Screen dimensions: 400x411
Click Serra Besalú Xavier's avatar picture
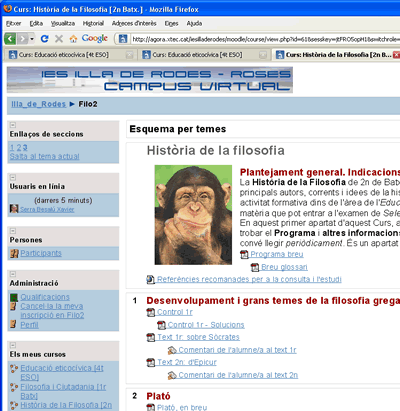pos(14,209)
